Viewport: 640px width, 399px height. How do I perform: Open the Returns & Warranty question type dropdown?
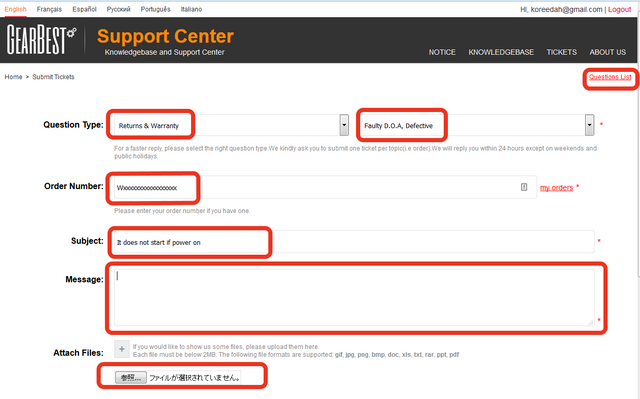tap(231, 125)
